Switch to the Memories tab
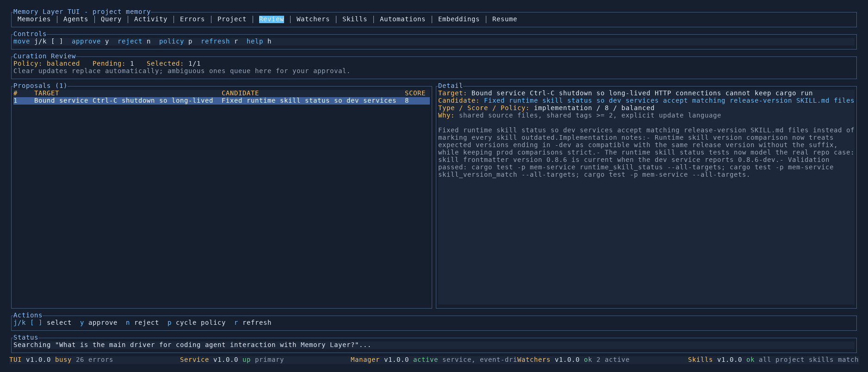 click(34, 19)
